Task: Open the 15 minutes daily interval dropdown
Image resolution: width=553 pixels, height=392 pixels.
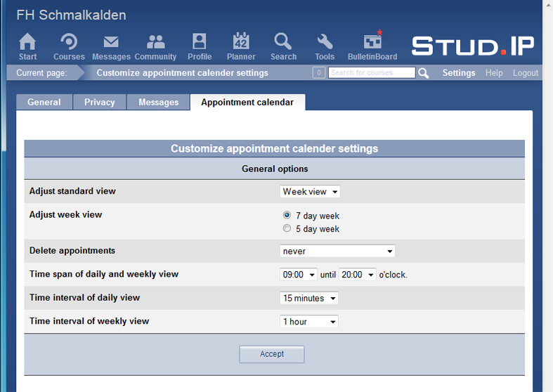Action: [309, 298]
